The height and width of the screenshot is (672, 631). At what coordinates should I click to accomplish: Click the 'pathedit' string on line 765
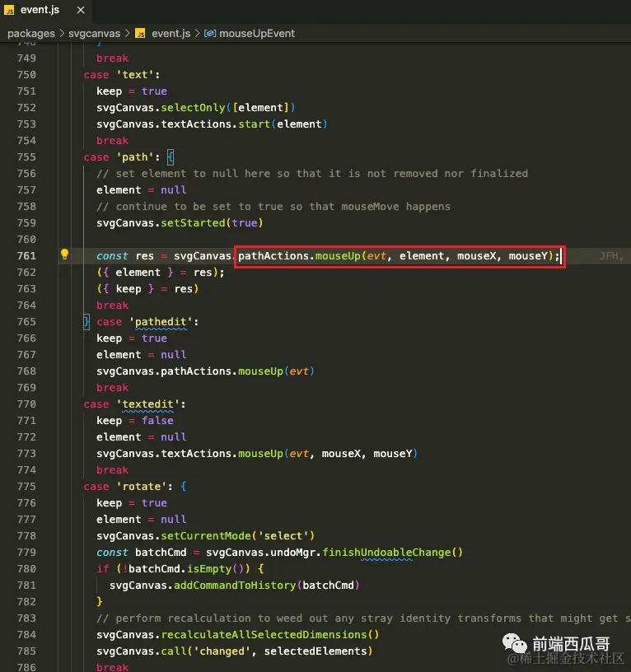(161, 322)
